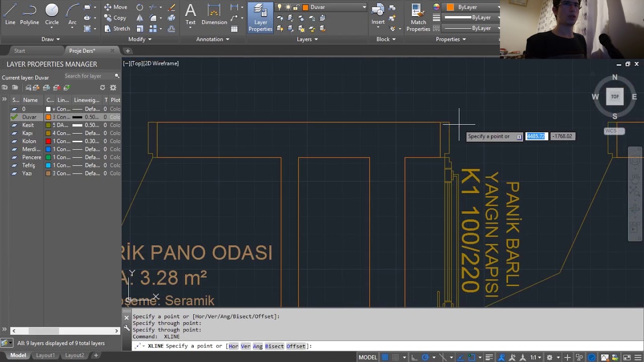Click the Scale icon in Modify

tap(140, 29)
